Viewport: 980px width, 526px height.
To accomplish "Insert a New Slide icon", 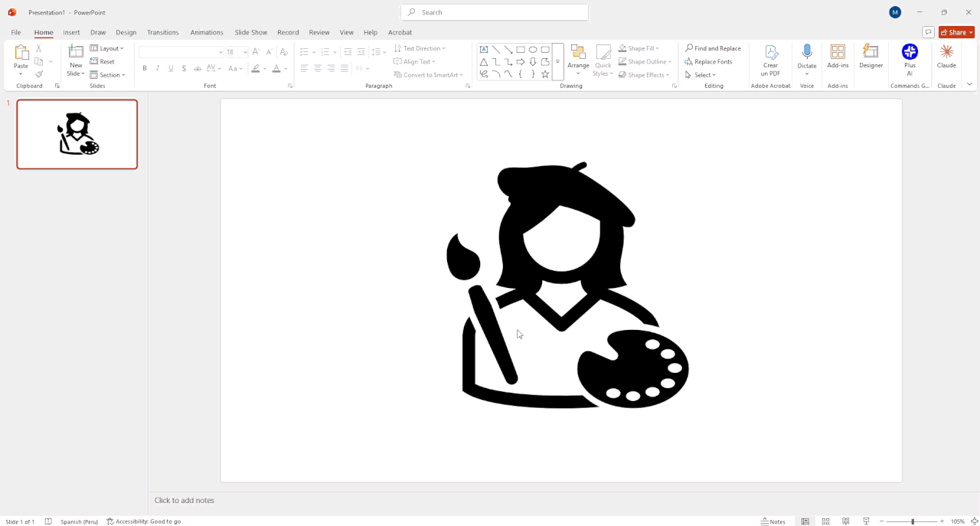I will (76, 52).
